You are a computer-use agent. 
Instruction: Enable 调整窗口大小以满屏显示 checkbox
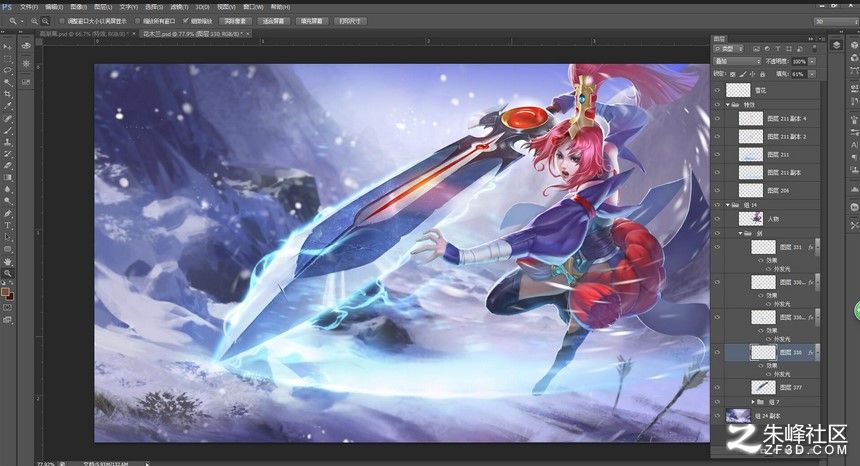62,21
